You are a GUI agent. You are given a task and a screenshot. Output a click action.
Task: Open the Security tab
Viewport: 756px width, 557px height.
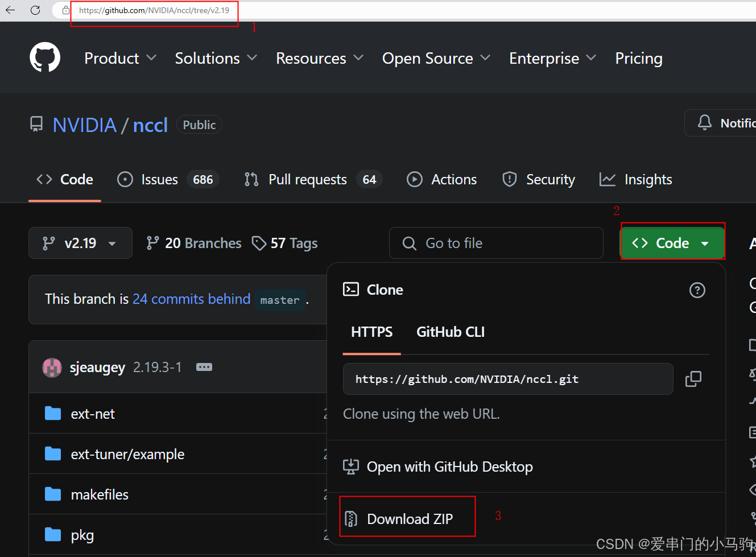point(539,179)
